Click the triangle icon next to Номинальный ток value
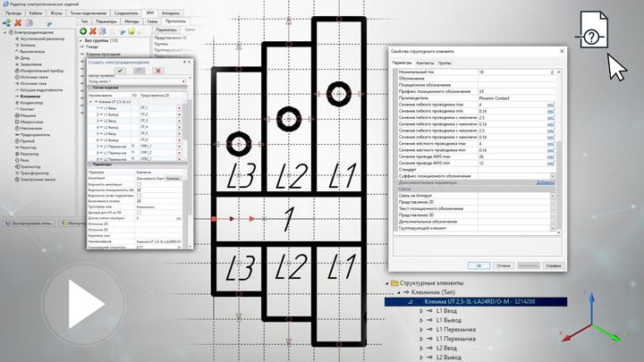The width and height of the screenshot is (644, 362). click(552, 72)
